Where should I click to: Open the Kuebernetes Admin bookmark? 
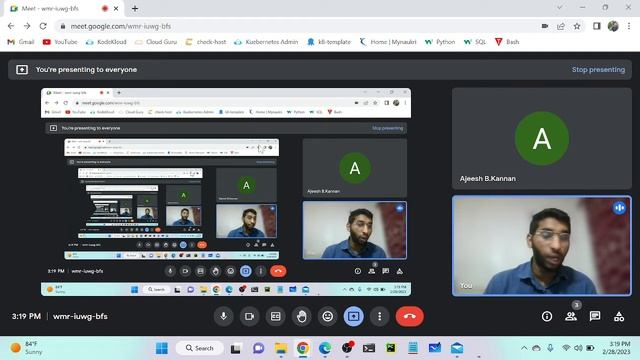pyautogui.click(x=266, y=42)
